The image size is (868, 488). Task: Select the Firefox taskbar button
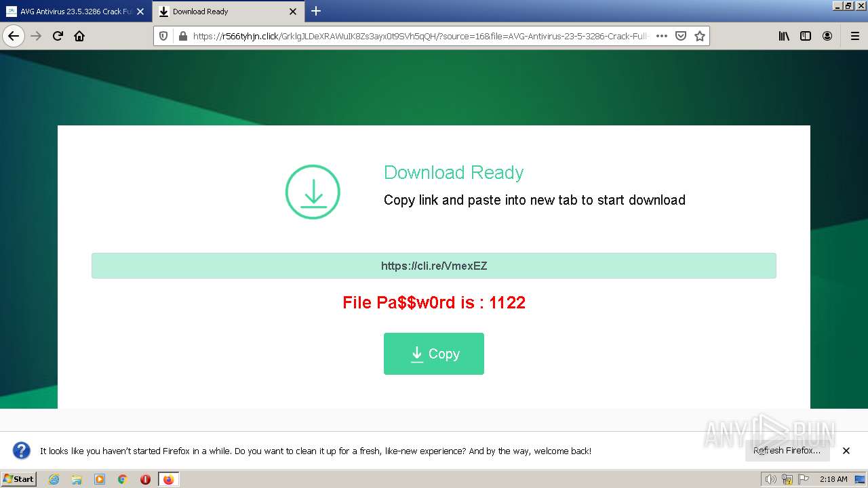[x=168, y=479]
